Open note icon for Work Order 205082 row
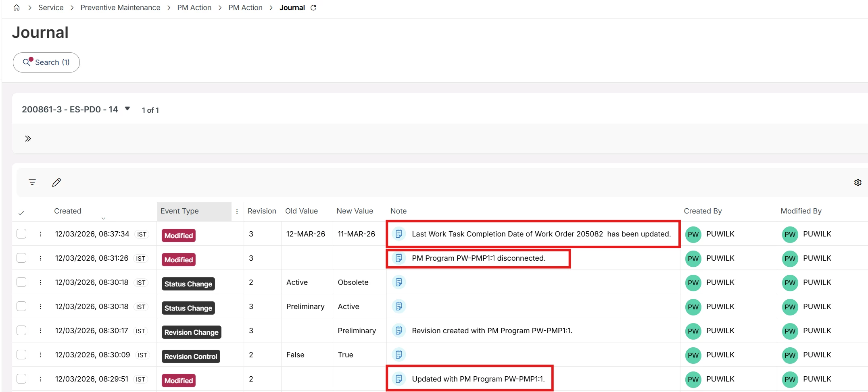Screen dimensions: 868x392 point(399,234)
